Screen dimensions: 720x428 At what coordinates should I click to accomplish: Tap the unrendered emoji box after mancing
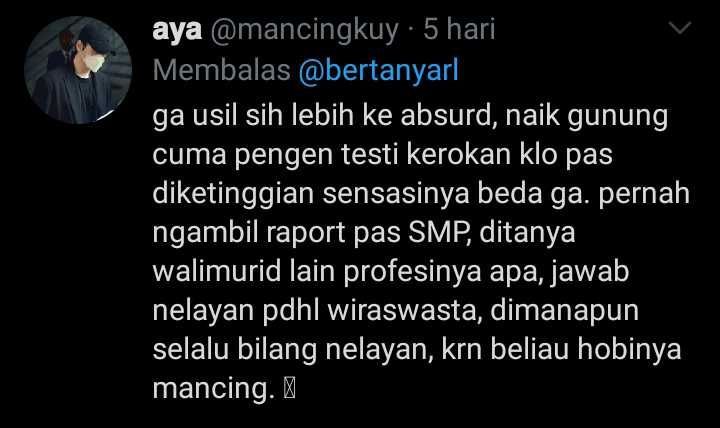289,389
